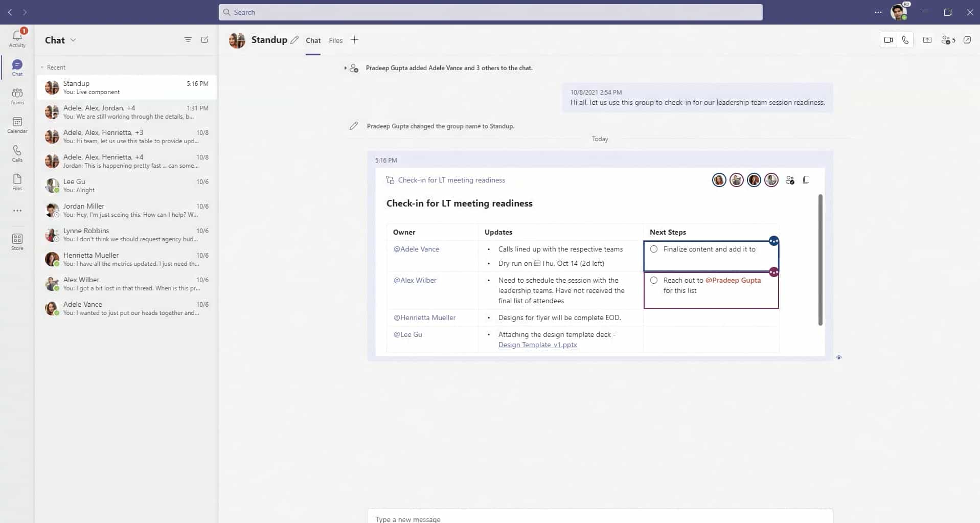Share your screen

click(x=927, y=40)
